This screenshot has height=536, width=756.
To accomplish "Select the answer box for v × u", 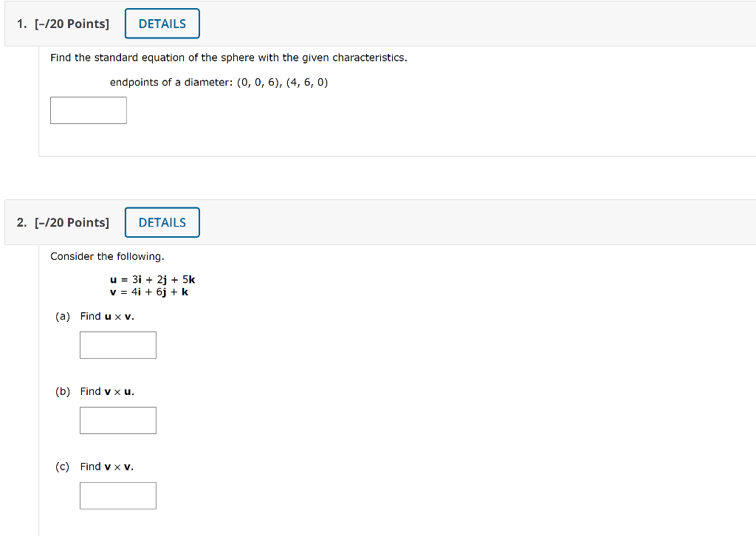I will click(x=117, y=419).
